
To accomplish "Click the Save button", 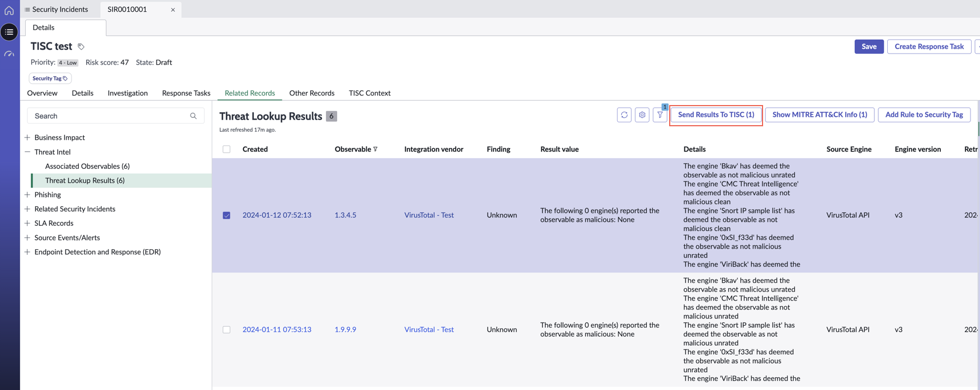I will click(869, 46).
